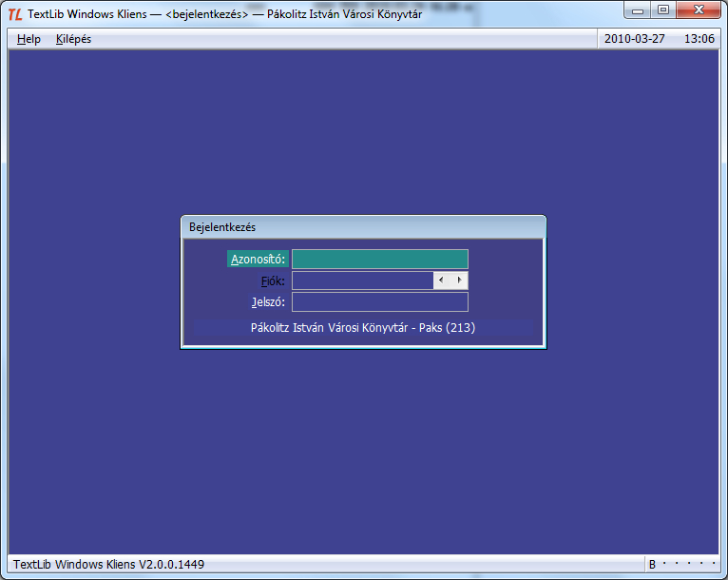Click into the Fiók selection field
728x580 pixels.
(362, 280)
